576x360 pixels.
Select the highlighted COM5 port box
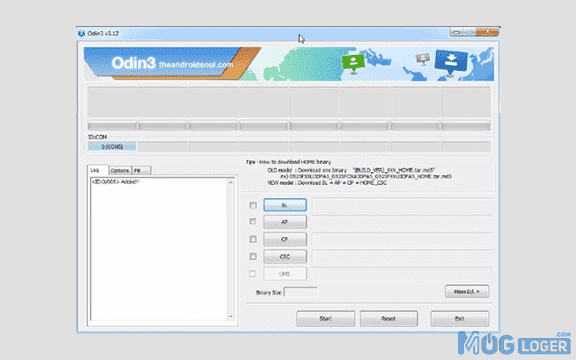coord(112,147)
